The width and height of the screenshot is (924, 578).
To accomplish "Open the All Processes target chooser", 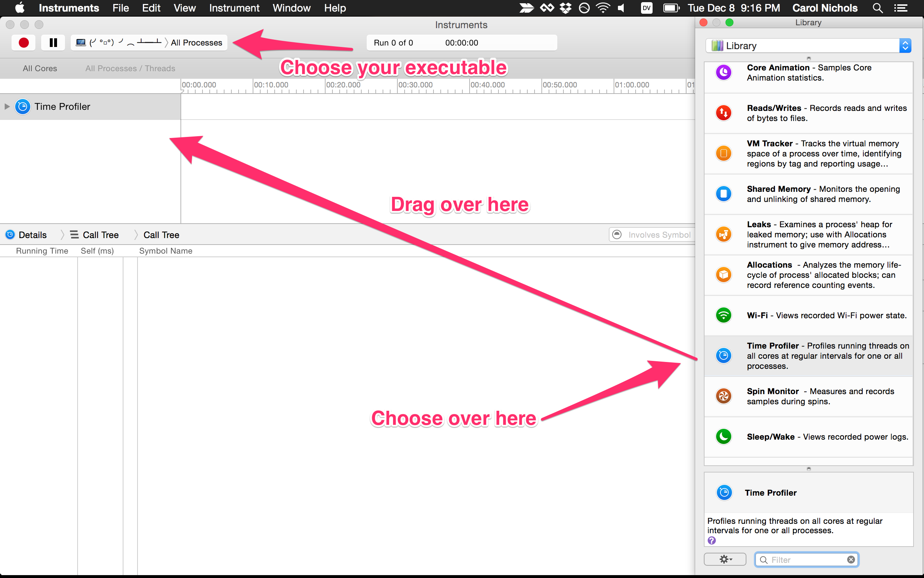I will pos(196,42).
